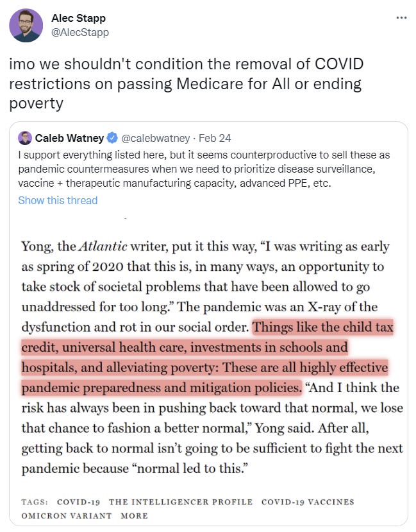Open the tweet's three-dot more options menu

pyautogui.click(x=402, y=17)
